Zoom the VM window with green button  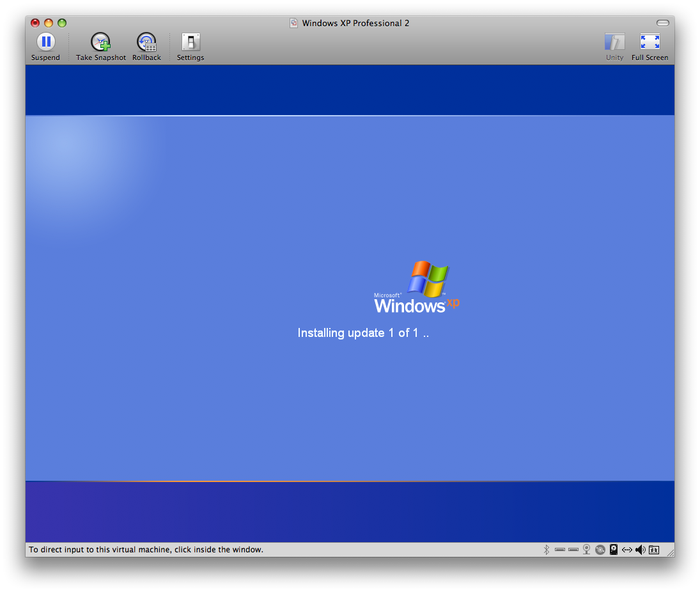tap(62, 23)
